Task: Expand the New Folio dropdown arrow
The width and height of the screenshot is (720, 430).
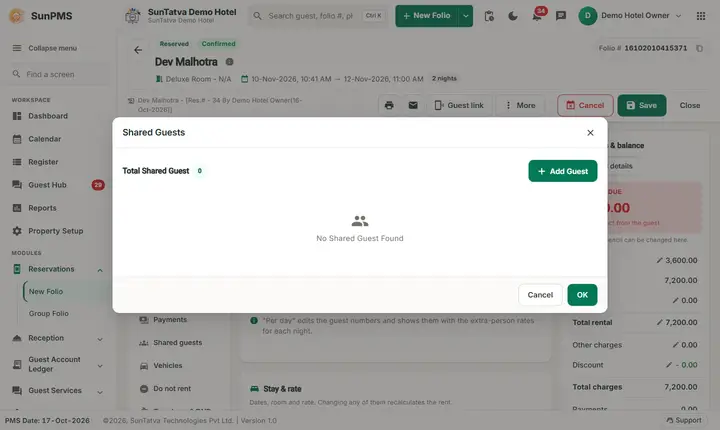Action: point(466,16)
